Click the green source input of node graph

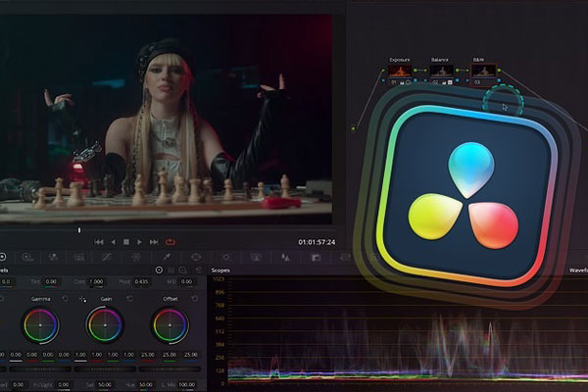353,128
